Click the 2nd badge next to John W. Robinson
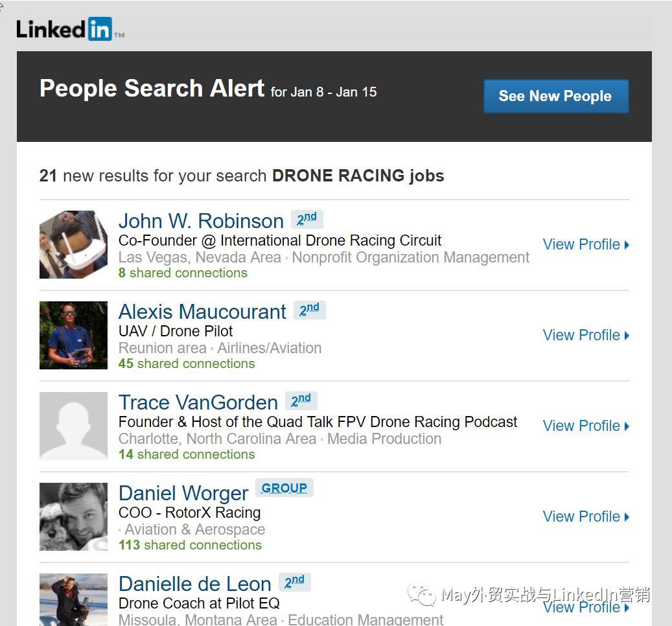This screenshot has width=672, height=626. (x=307, y=220)
